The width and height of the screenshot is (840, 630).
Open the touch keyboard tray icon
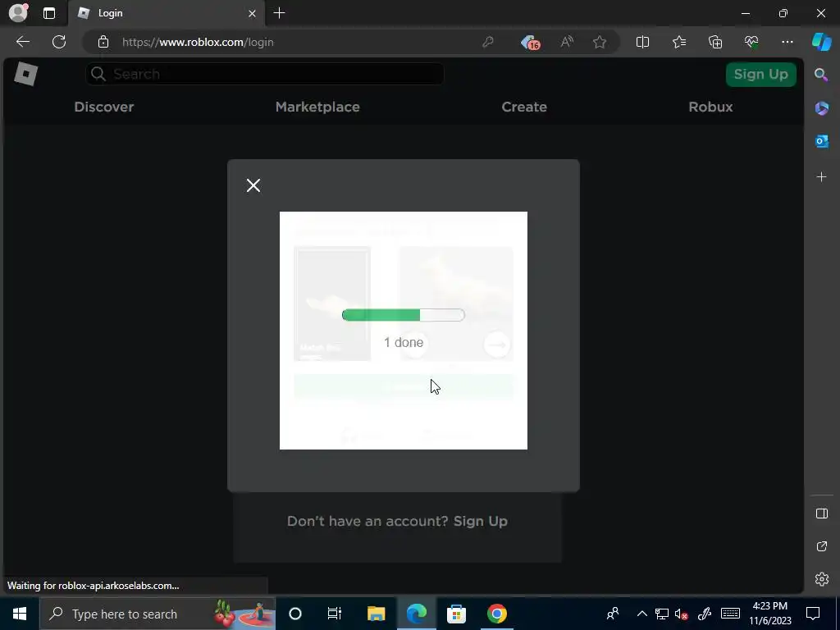[730, 614]
